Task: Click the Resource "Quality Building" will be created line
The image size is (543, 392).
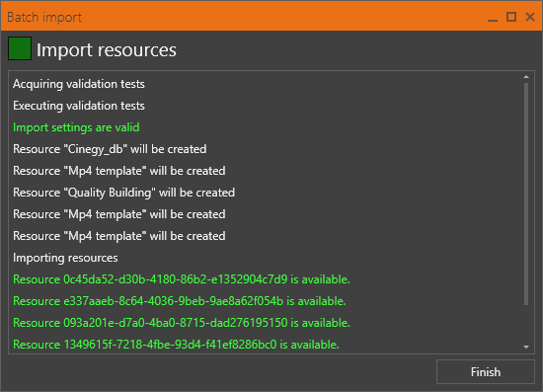Action: tap(124, 193)
